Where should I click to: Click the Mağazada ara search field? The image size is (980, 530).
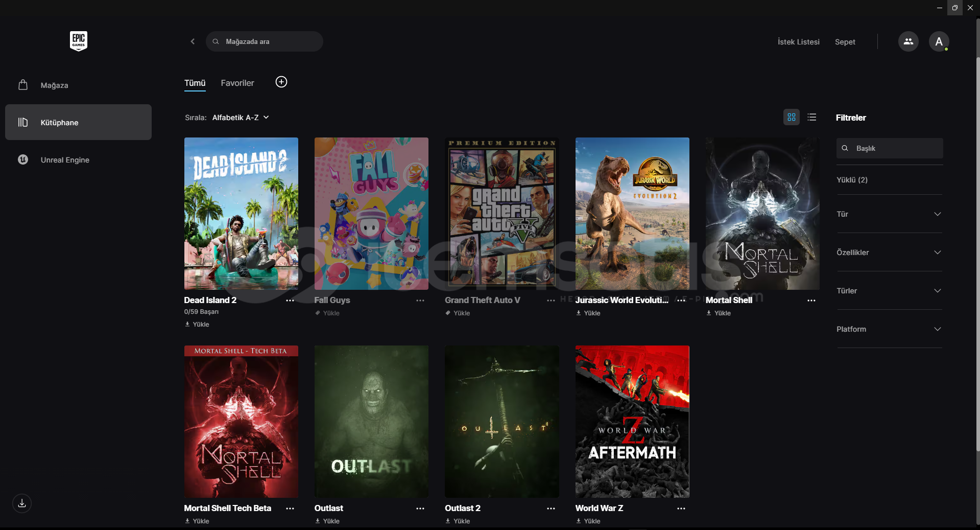[265, 41]
